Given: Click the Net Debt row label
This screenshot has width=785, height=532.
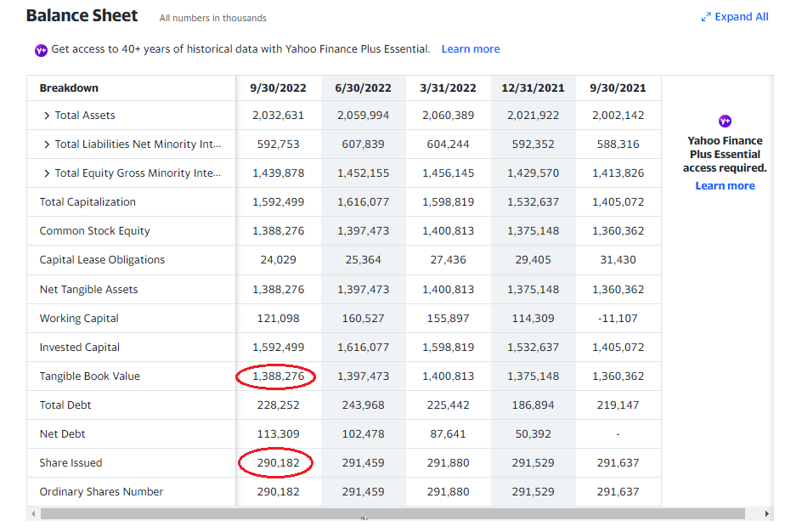Looking at the screenshot, I should [62, 434].
